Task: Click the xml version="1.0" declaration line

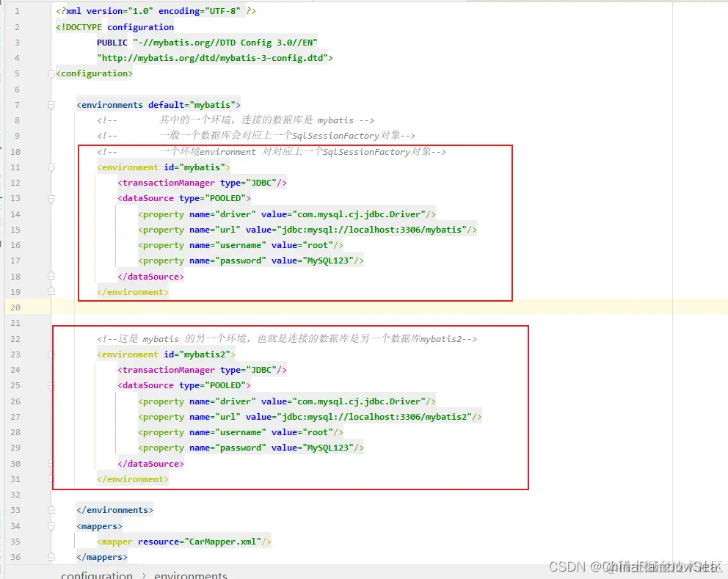Action: (156, 11)
